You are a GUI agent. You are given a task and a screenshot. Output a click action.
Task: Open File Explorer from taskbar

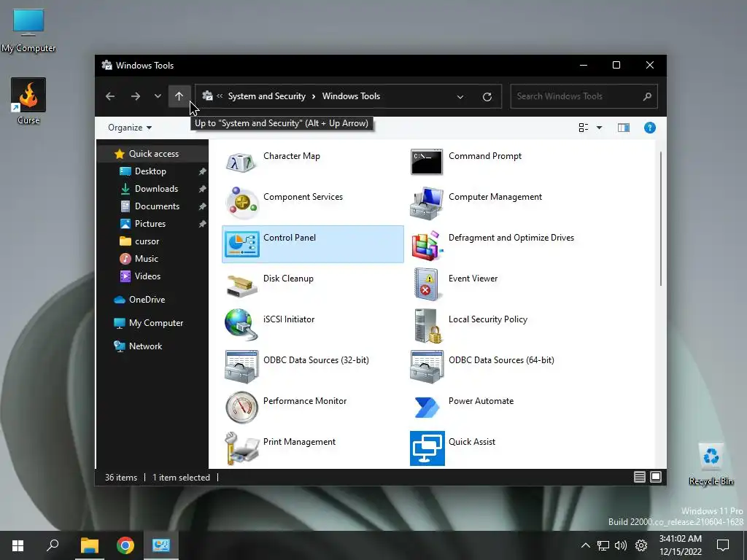click(x=89, y=545)
